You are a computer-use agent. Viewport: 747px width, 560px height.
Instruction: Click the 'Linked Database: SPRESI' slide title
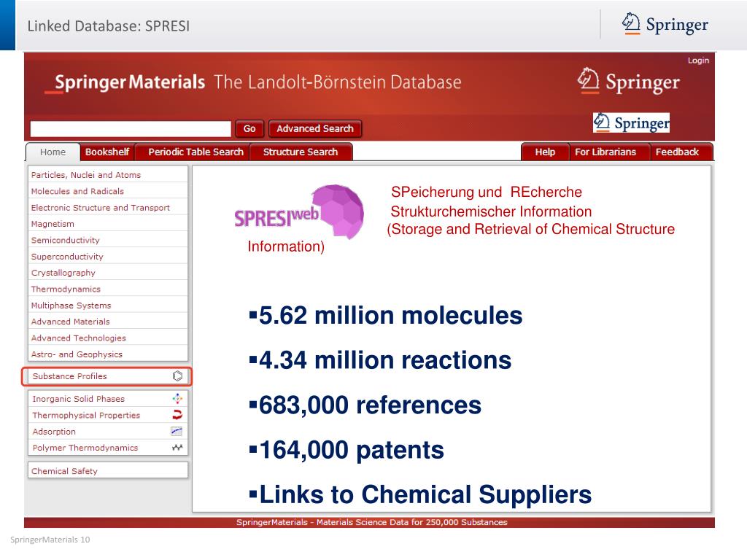click(x=109, y=26)
